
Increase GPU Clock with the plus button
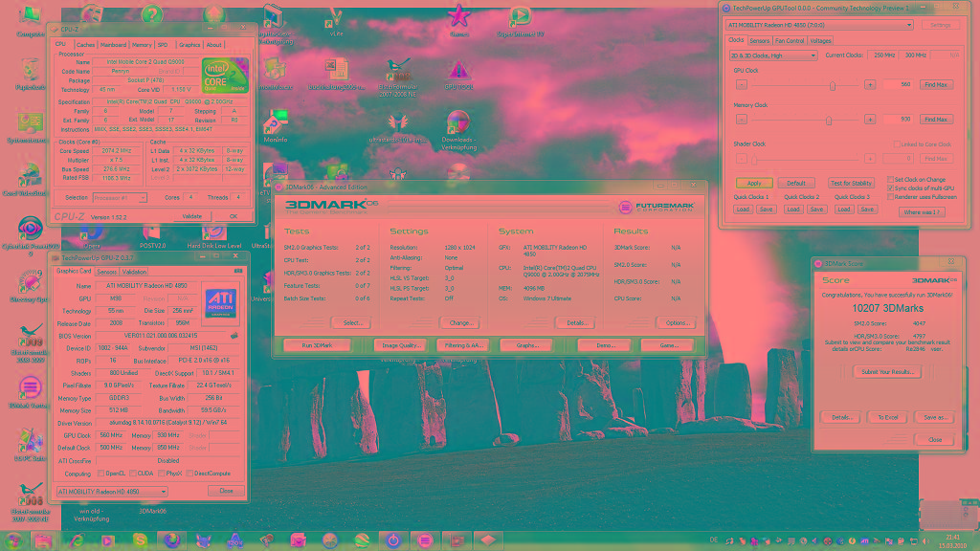point(869,84)
